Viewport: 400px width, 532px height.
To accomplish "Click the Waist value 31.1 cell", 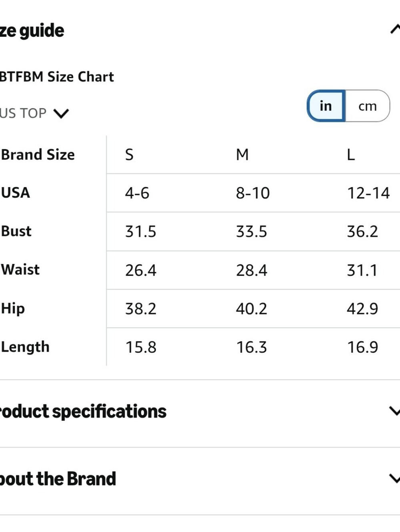I will coord(362,270).
